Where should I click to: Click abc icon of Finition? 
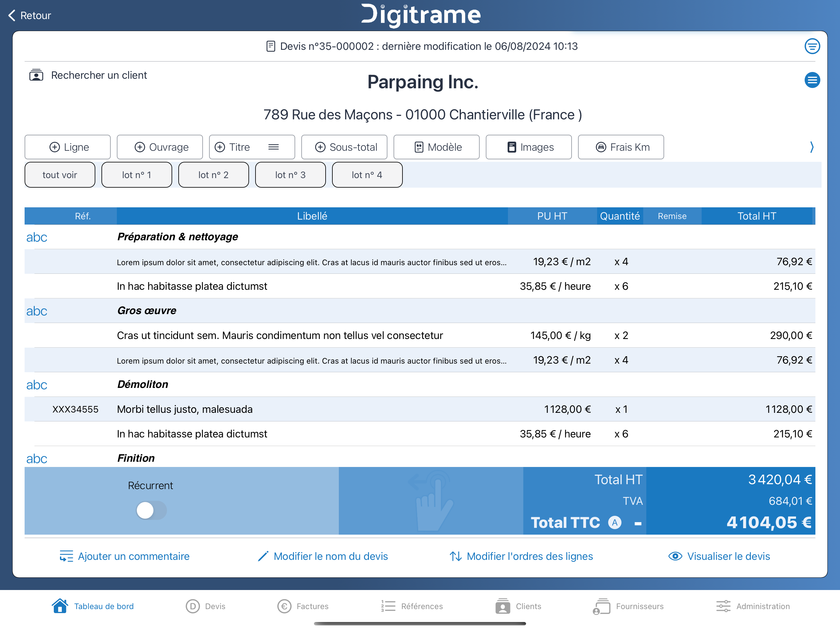click(37, 458)
